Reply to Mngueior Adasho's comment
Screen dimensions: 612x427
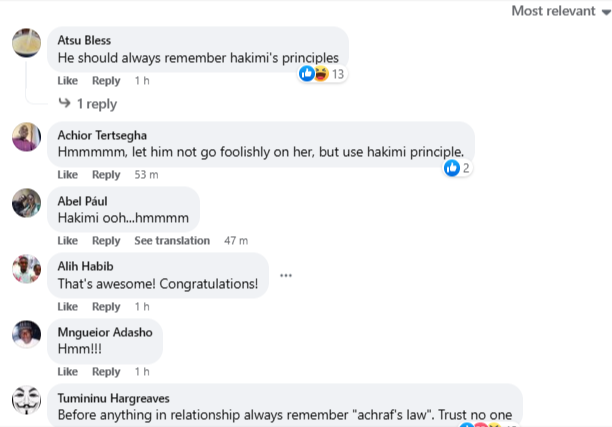click(106, 372)
